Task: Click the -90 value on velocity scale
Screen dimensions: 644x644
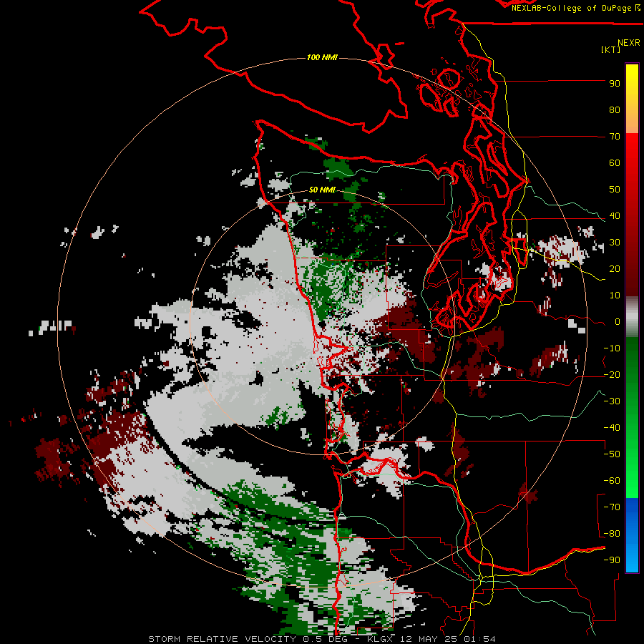Action: pyautogui.click(x=612, y=560)
